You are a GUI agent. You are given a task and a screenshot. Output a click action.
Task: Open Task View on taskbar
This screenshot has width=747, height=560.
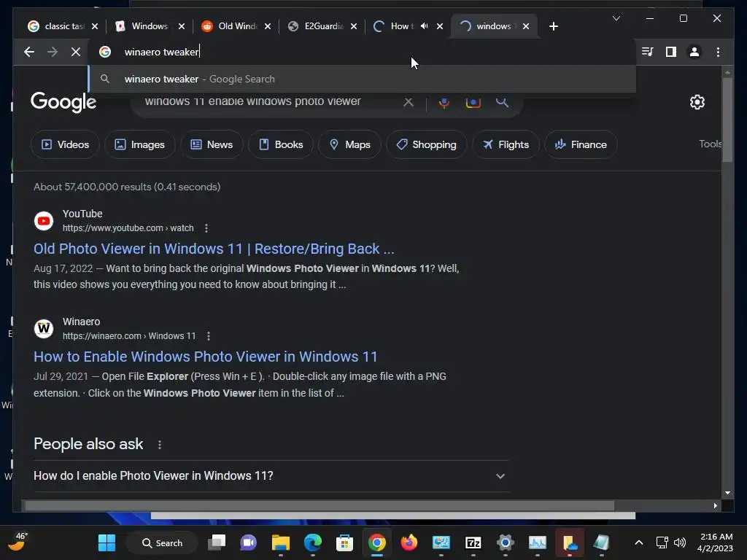(x=217, y=542)
